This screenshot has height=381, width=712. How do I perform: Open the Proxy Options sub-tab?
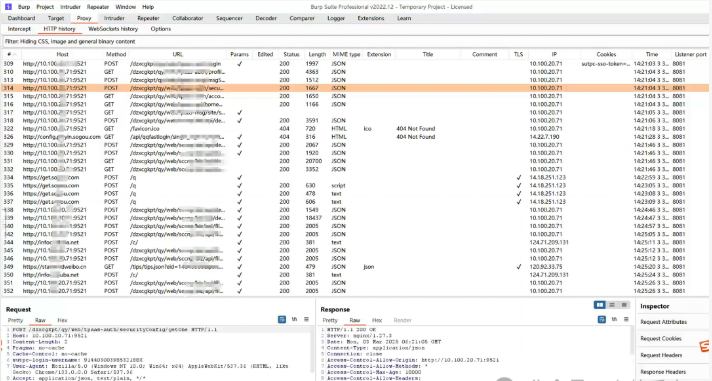coord(161,29)
